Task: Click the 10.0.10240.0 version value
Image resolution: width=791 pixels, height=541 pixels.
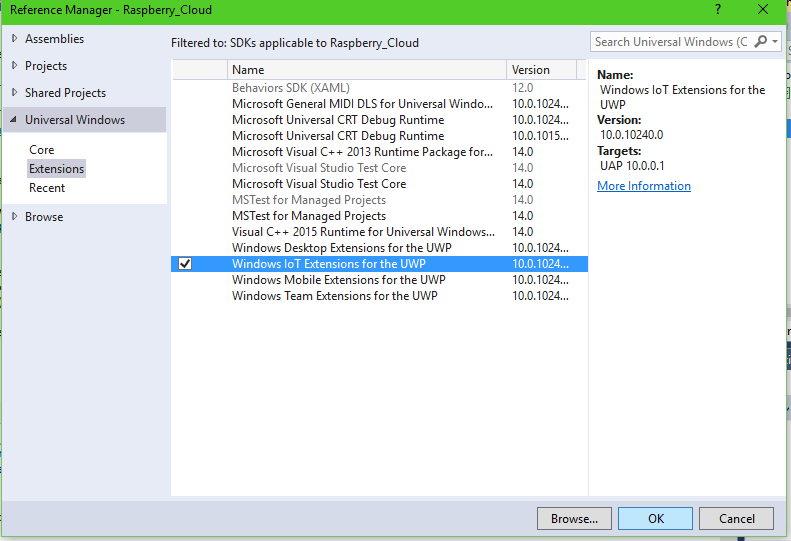Action: (631, 135)
